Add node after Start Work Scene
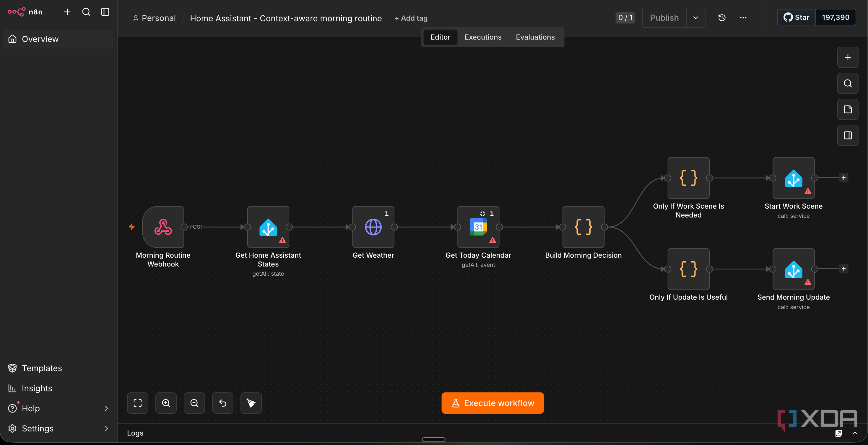 click(x=843, y=178)
